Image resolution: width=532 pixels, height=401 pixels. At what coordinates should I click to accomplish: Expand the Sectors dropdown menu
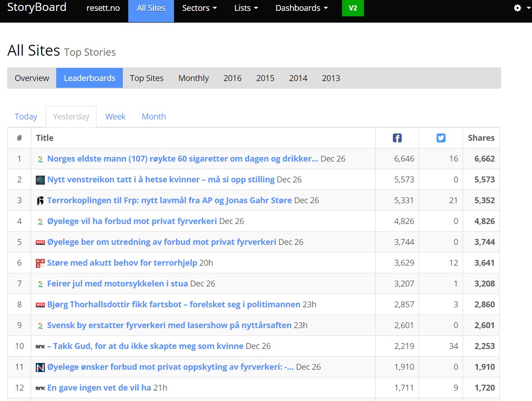coord(199,8)
